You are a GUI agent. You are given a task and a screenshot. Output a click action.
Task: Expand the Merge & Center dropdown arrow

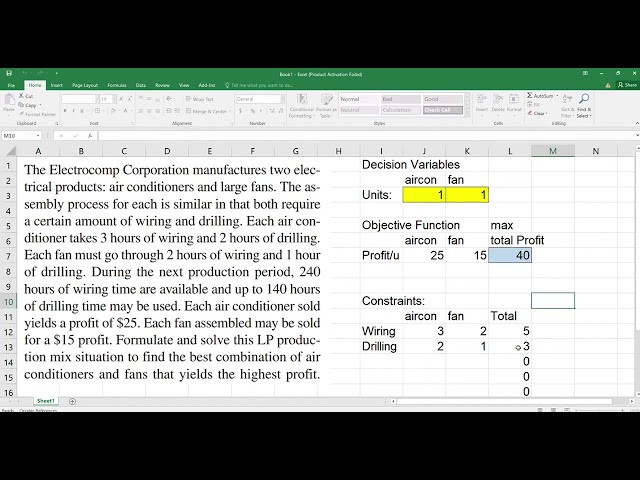pos(231,111)
